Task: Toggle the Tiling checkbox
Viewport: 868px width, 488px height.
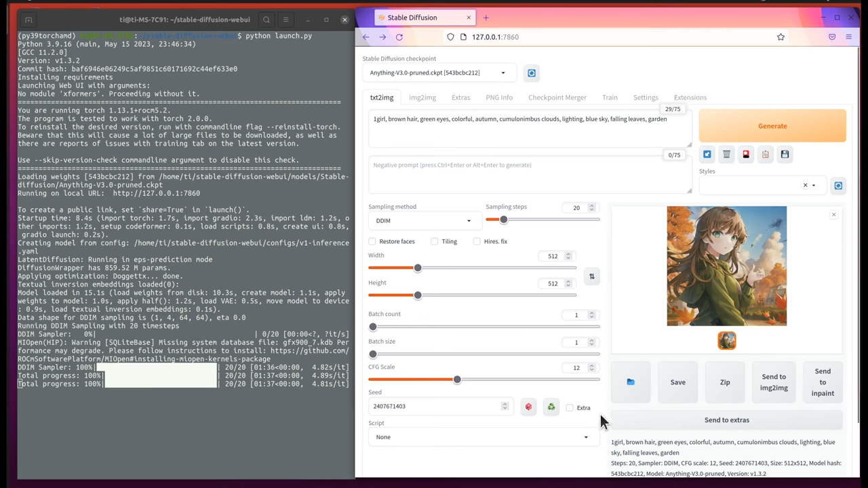Action: (x=435, y=241)
